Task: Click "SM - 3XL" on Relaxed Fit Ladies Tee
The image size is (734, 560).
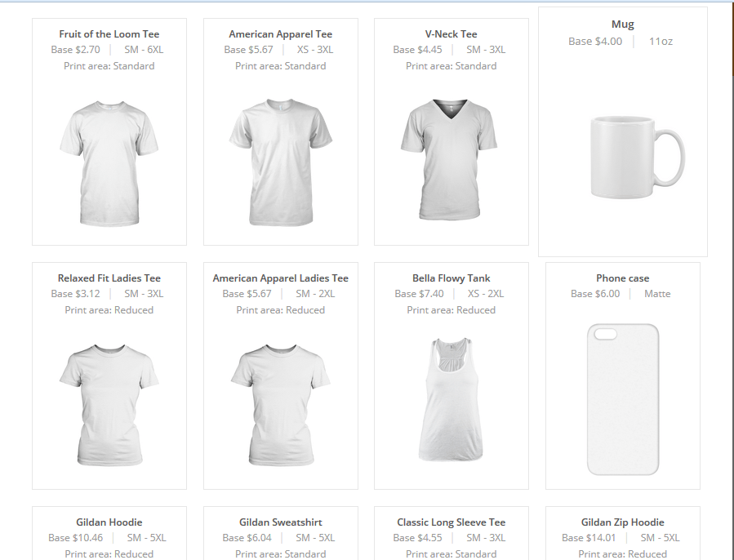Action: point(144,294)
